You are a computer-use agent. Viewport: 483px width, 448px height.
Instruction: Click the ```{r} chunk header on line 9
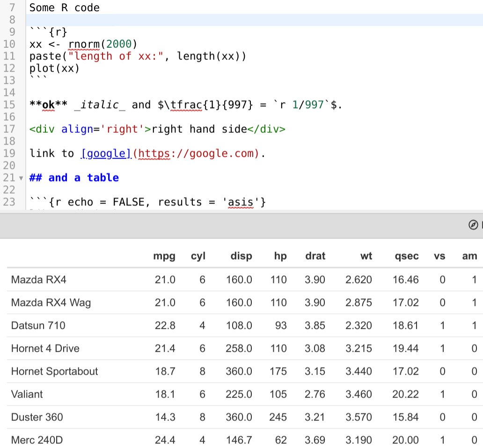click(48, 32)
